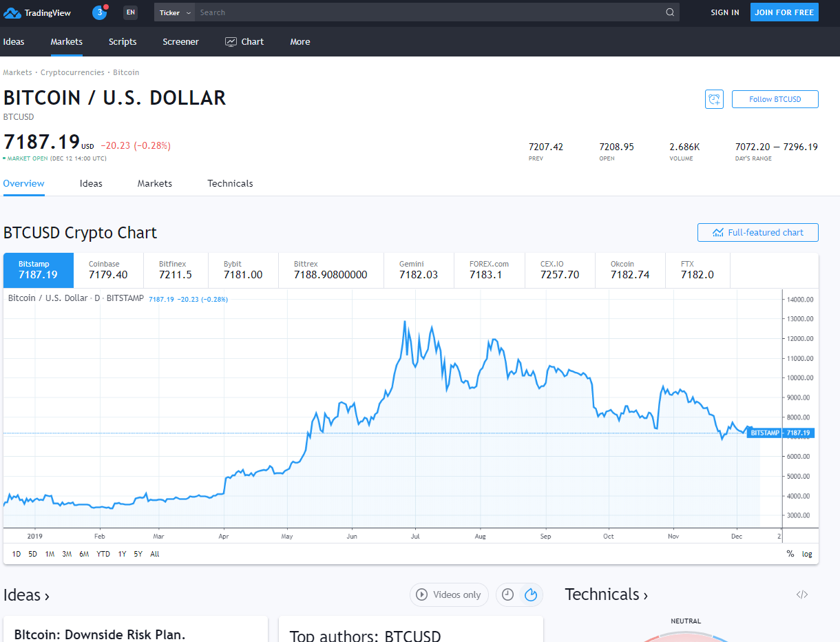Show the Gemini exchange price chart

419,270
